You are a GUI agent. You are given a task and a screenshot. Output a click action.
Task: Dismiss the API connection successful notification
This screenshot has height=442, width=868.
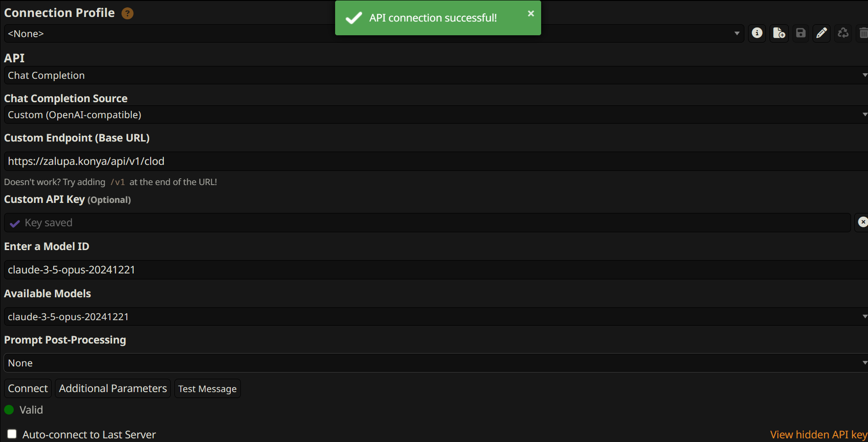coord(531,14)
